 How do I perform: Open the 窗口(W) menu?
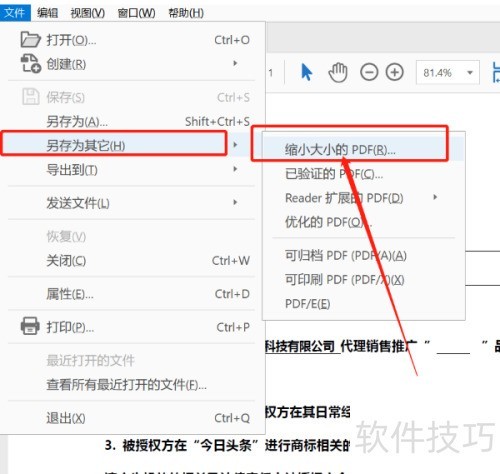(137, 13)
